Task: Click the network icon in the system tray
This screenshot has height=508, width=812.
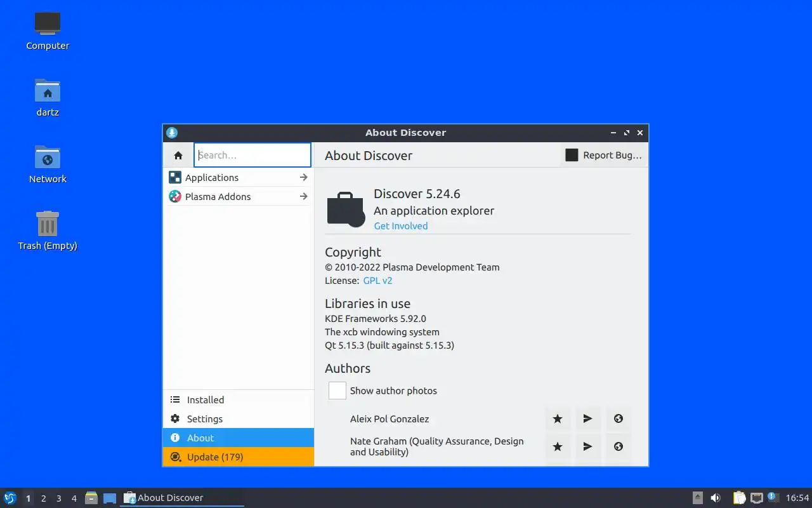Action: (756, 498)
